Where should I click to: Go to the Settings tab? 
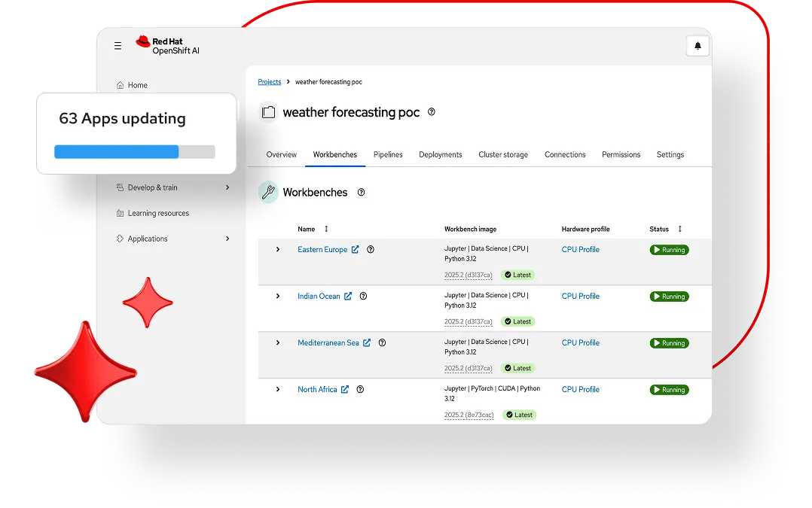pyautogui.click(x=670, y=155)
